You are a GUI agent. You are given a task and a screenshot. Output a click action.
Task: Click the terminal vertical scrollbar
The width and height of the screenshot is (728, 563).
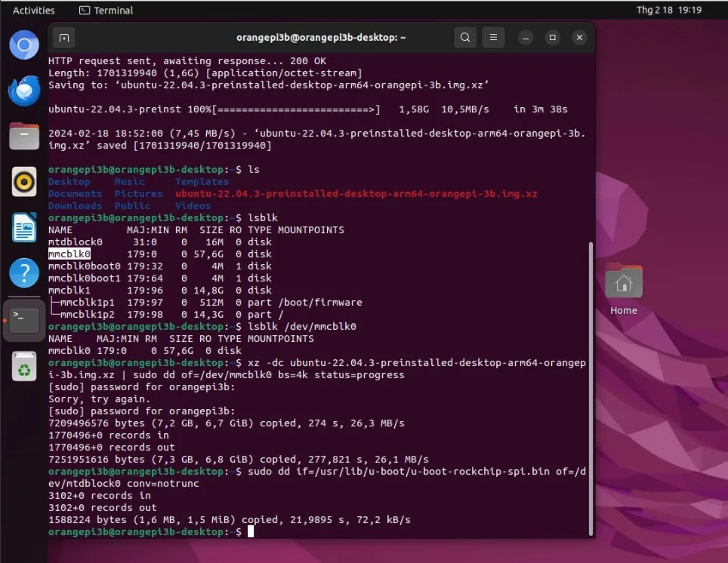point(591,388)
